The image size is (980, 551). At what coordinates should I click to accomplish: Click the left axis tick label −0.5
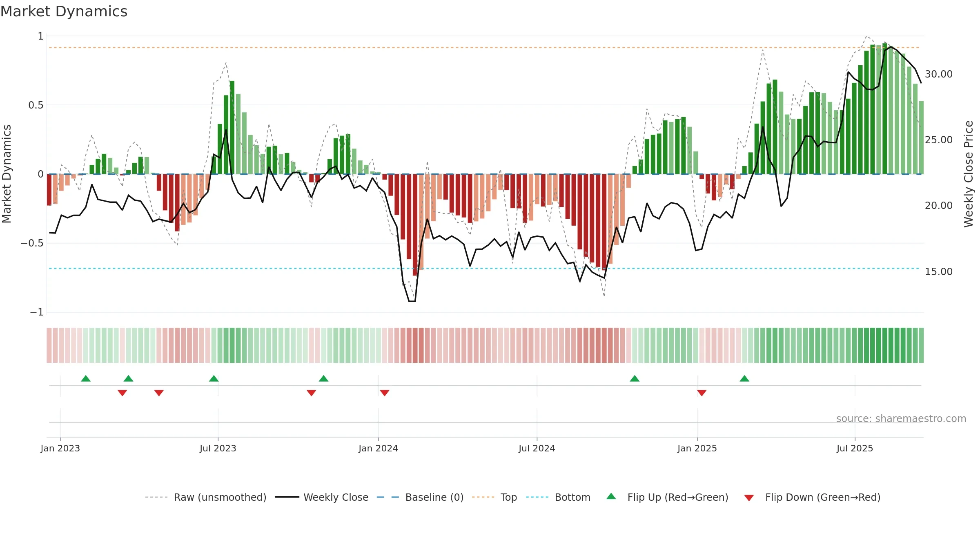[32, 243]
